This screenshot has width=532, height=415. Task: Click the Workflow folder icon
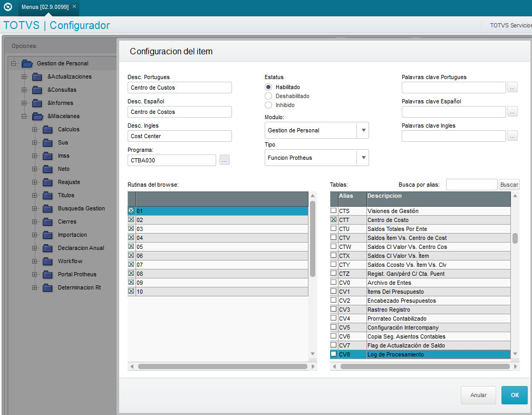pyautogui.click(x=47, y=261)
